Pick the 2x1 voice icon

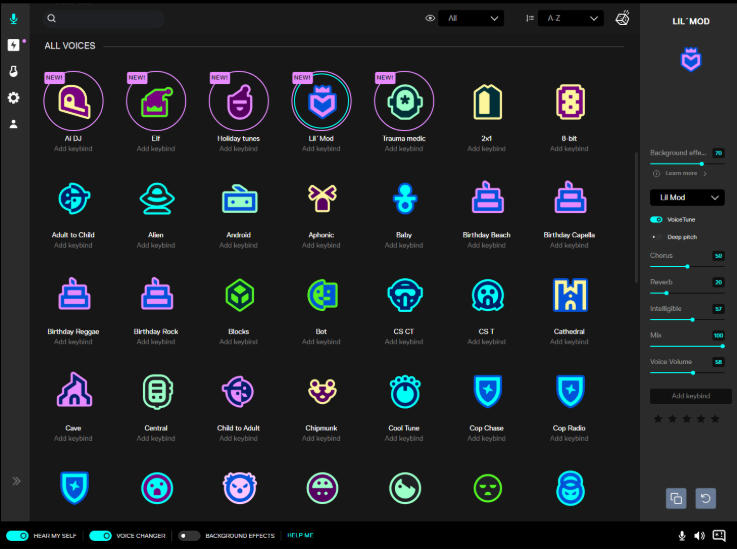point(487,102)
